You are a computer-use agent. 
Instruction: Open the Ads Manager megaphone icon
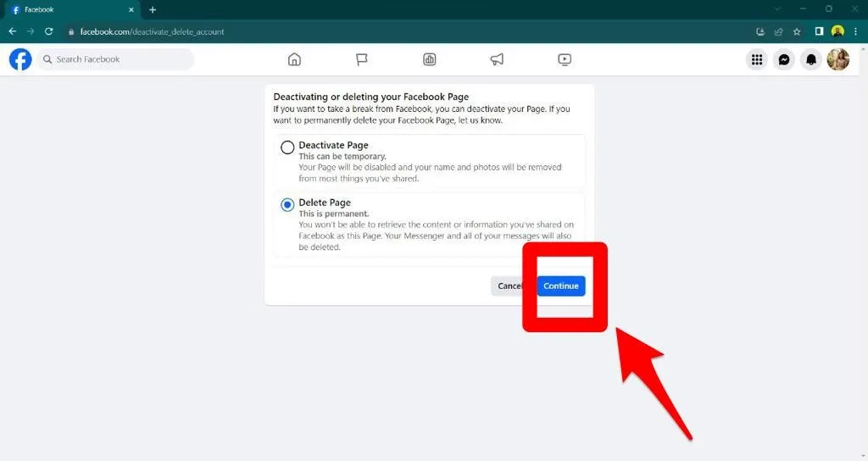498,59
